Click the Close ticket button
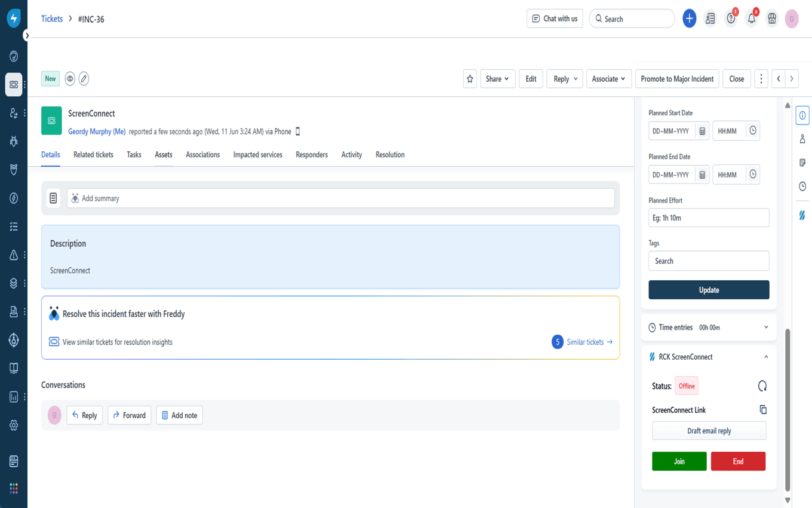This screenshot has height=508, width=812. pos(737,79)
